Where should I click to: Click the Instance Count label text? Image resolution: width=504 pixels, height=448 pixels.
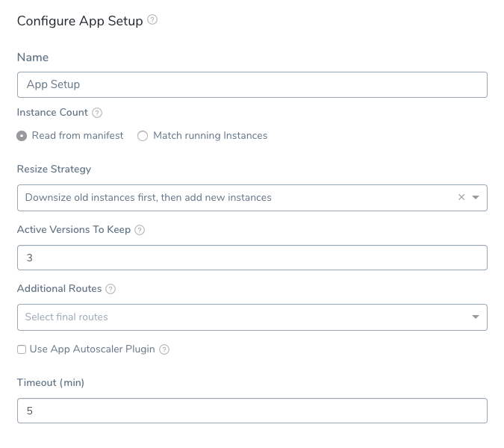pyautogui.click(x=52, y=113)
